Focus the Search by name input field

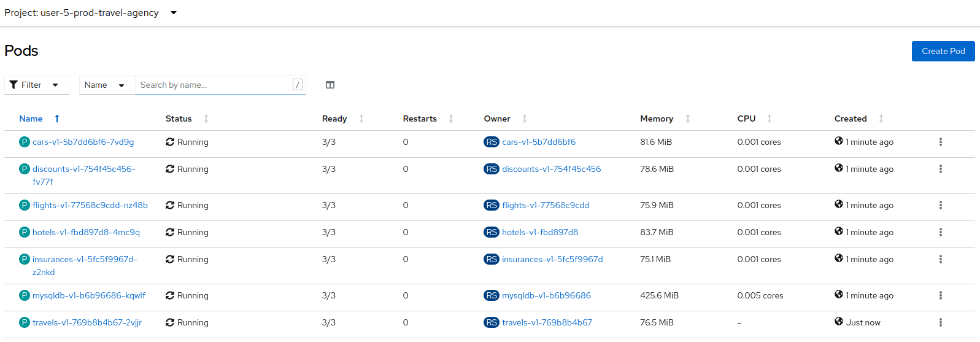[x=215, y=85]
